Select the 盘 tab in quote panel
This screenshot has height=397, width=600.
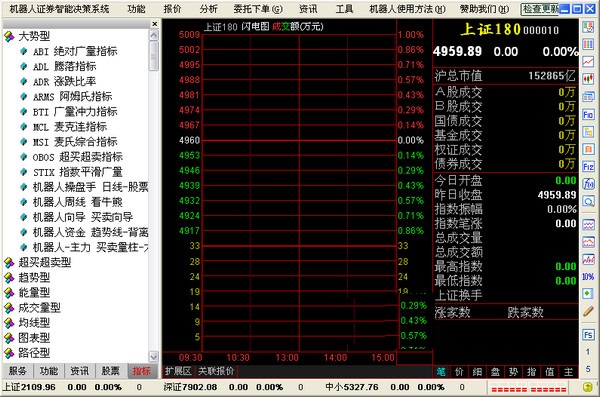(495, 372)
